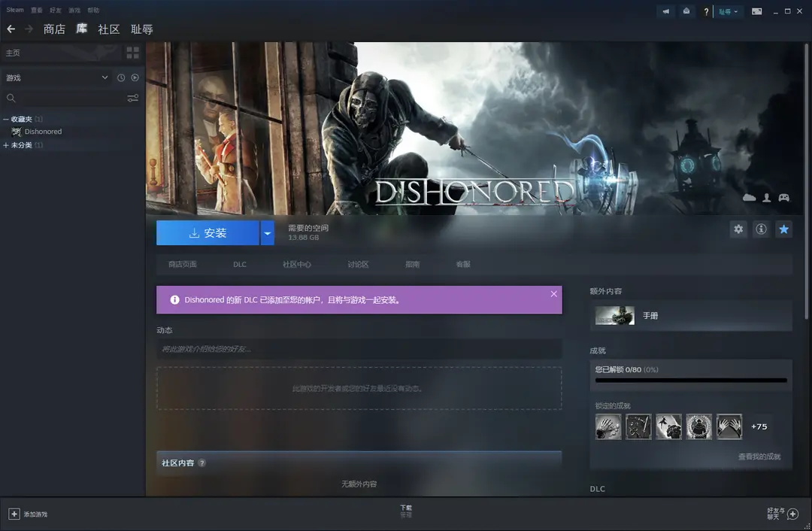Open the 指南 link
The width and height of the screenshot is (812, 531).
413,264
